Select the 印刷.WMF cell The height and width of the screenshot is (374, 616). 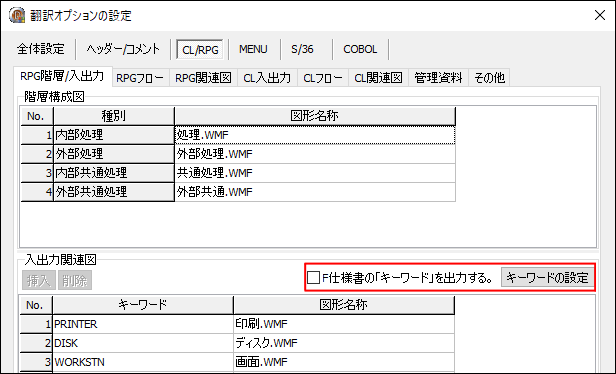[x=344, y=324]
